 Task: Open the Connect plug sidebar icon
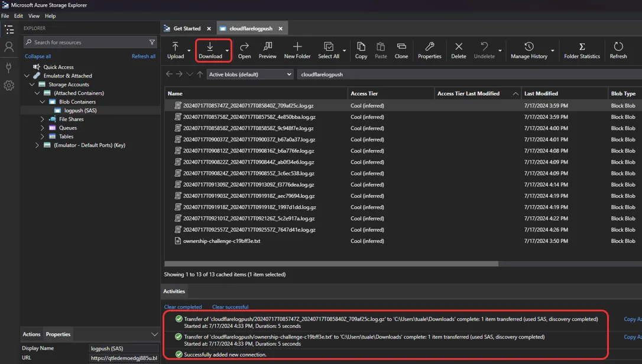[x=9, y=67]
